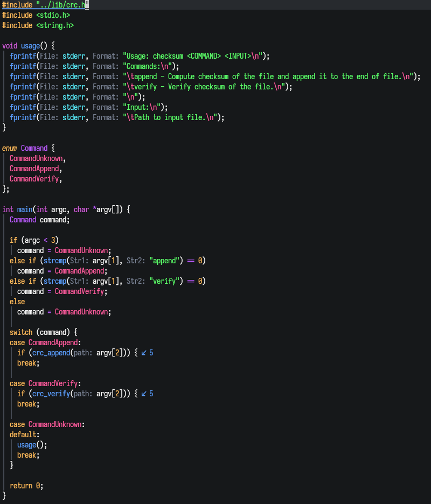
Task: Click the Command name after enum keyword
Action: (34, 148)
